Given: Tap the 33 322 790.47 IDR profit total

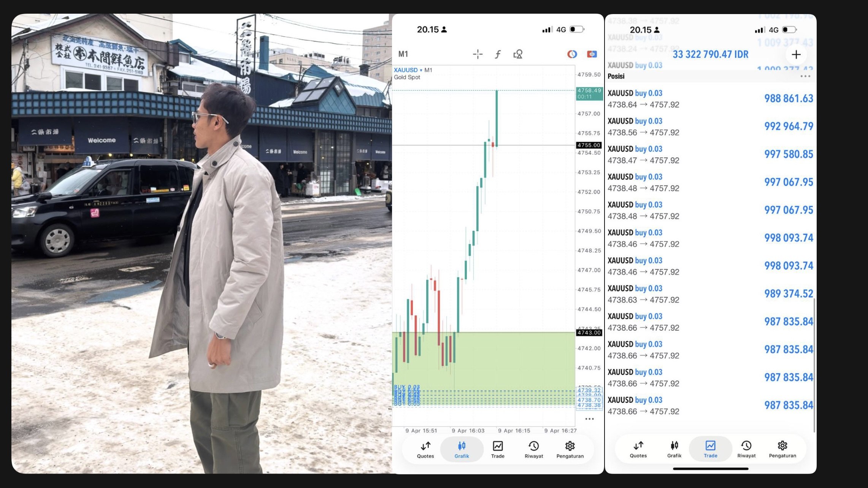Looking at the screenshot, I should pyautogui.click(x=710, y=54).
